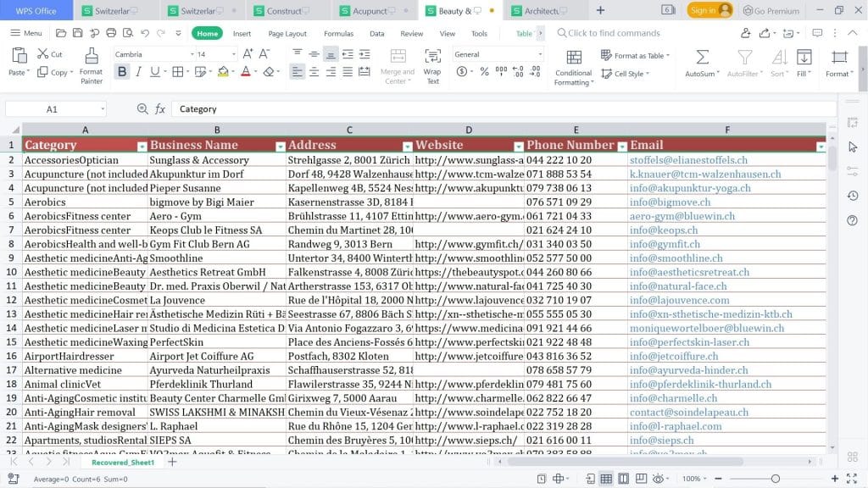Switch to the Formulas tab
The height and width of the screenshot is (488, 868).
pyautogui.click(x=339, y=34)
